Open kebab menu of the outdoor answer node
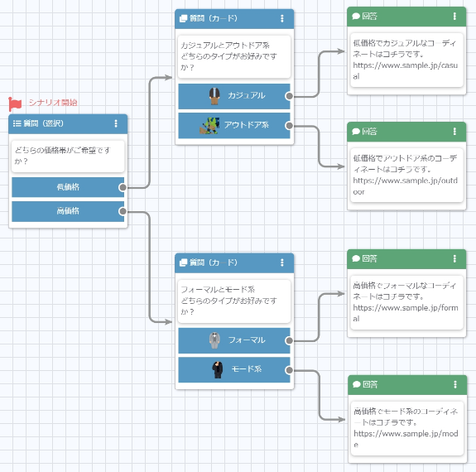476x472 pixels. click(454, 131)
